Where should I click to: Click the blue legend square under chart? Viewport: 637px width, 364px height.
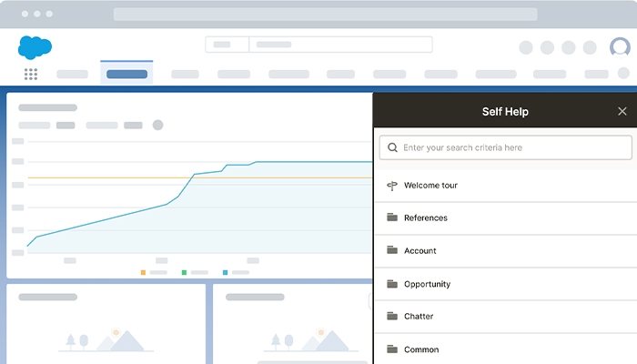click(225, 273)
